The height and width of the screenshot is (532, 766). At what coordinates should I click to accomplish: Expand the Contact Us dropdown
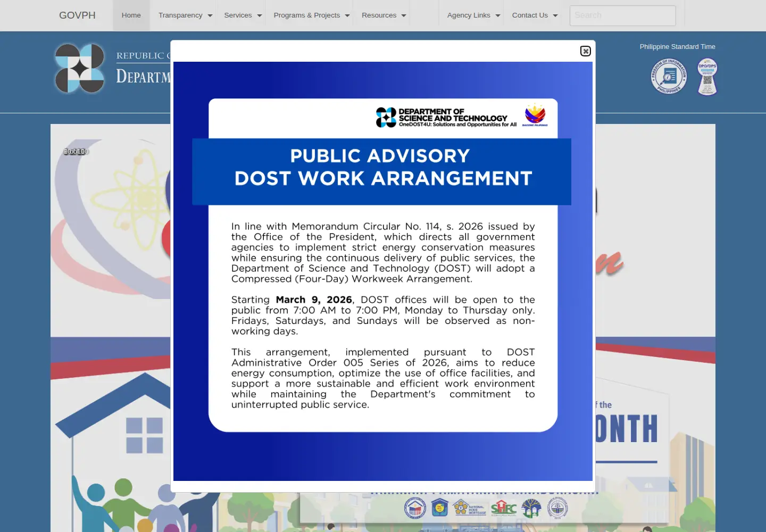tap(535, 15)
